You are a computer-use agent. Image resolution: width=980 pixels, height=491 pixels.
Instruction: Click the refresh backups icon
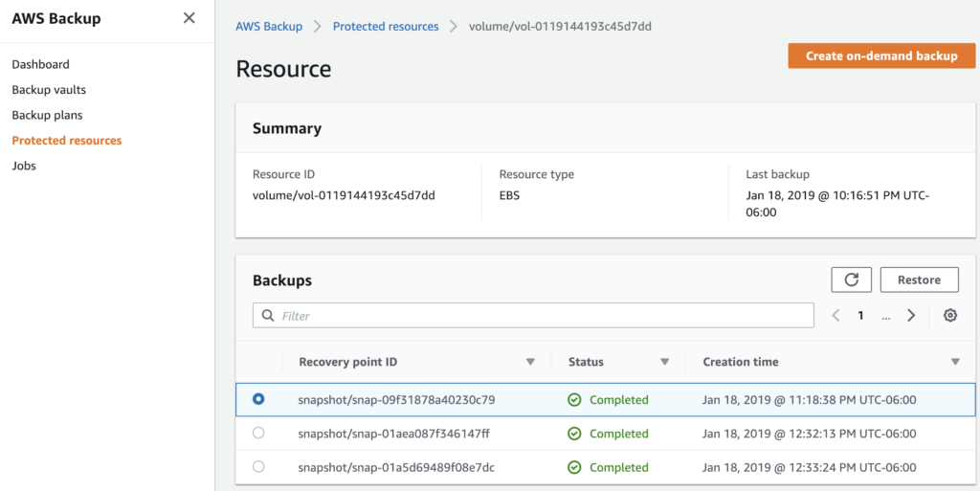click(851, 279)
